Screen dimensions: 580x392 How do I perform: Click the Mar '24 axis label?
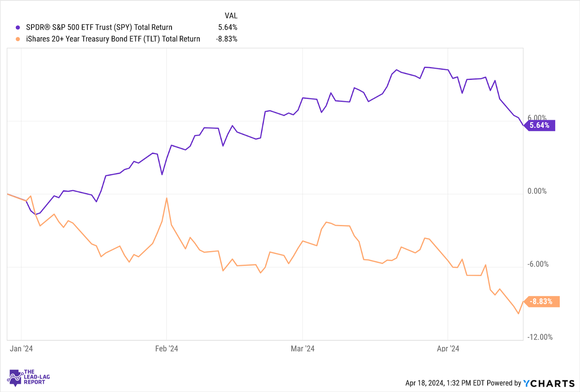click(302, 348)
